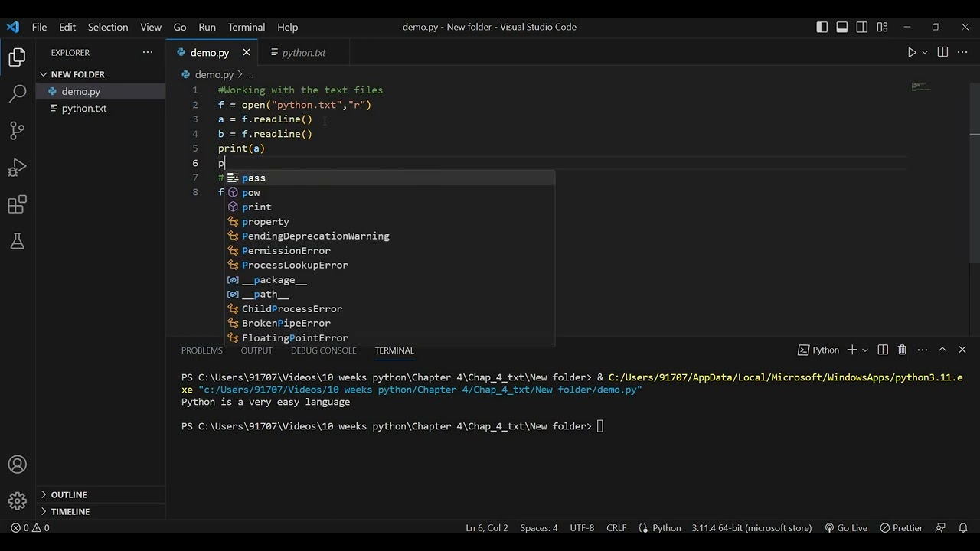This screenshot has height=551, width=980.
Task: Open terminal panel More Actions ellipsis
Action: click(x=921, y=350)
